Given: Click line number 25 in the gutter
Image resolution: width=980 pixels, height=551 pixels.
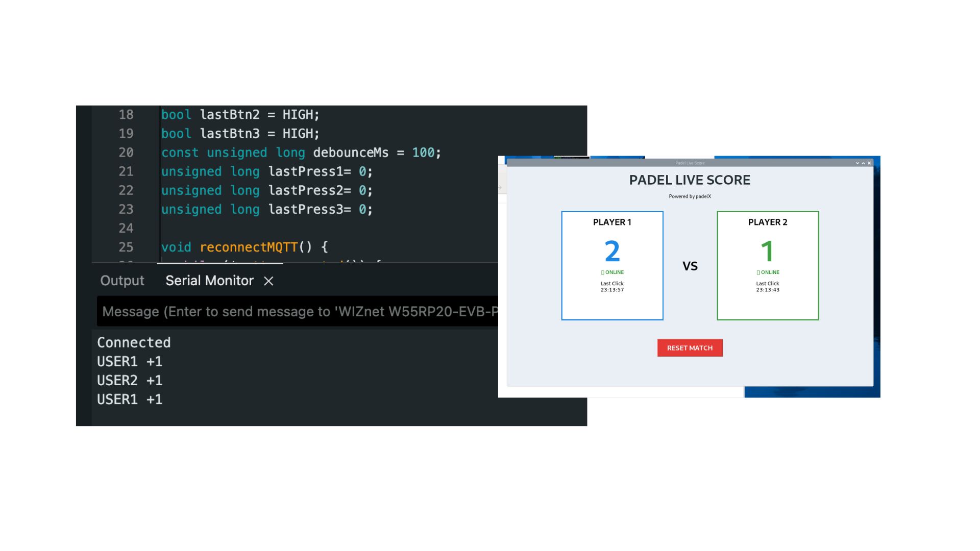Looking at the screenshot, I should (126, 247).
